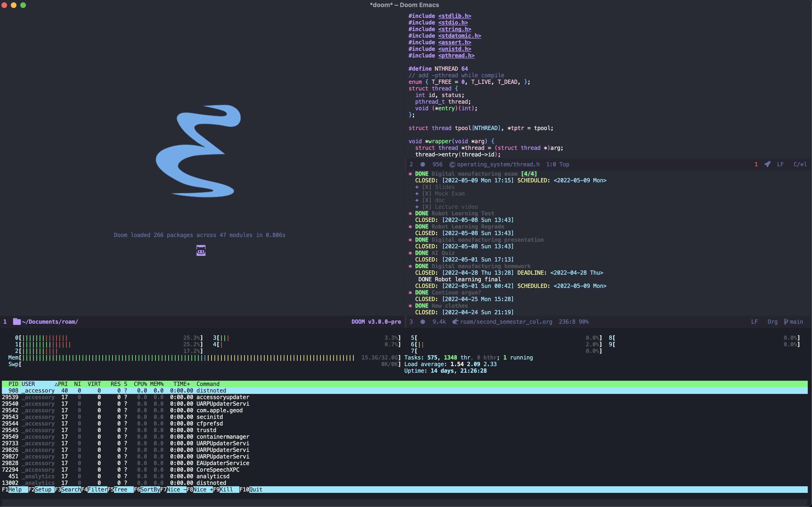The width and height of the screenshot is (812, 507).
Task: Expand the Robot Learning Test heading star
Action: (410, 213)
